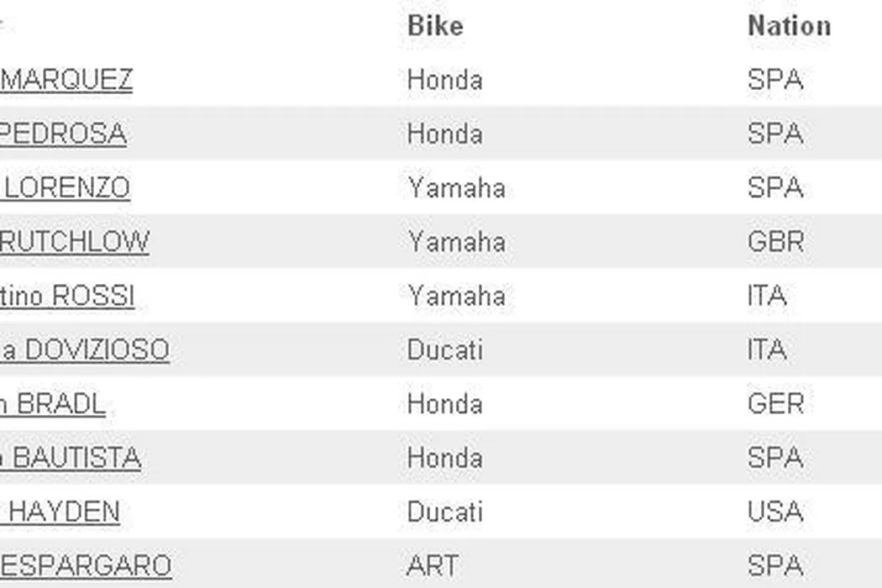Click the ESPARGARO rider link
Screen dimensions: 882x588
pyautogui.click(x=86, y=565)
